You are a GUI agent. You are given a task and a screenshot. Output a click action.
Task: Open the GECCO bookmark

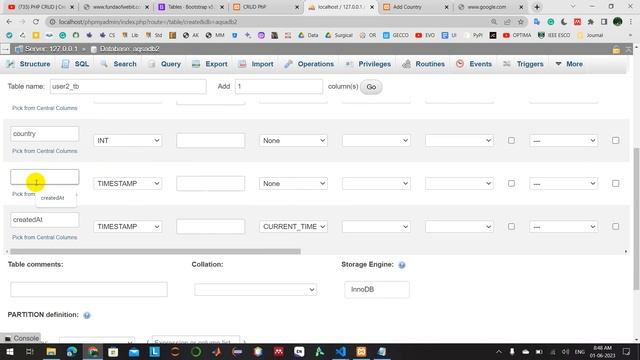[x=396, y=36]
